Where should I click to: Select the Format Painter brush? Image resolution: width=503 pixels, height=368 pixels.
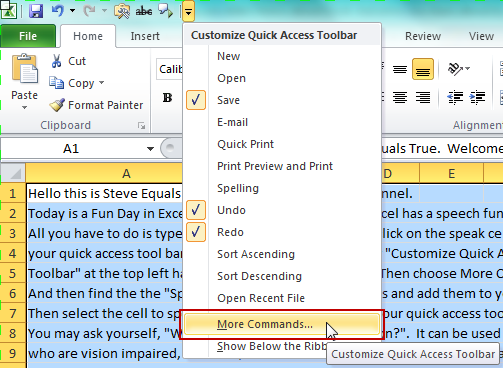coord(57,105)
